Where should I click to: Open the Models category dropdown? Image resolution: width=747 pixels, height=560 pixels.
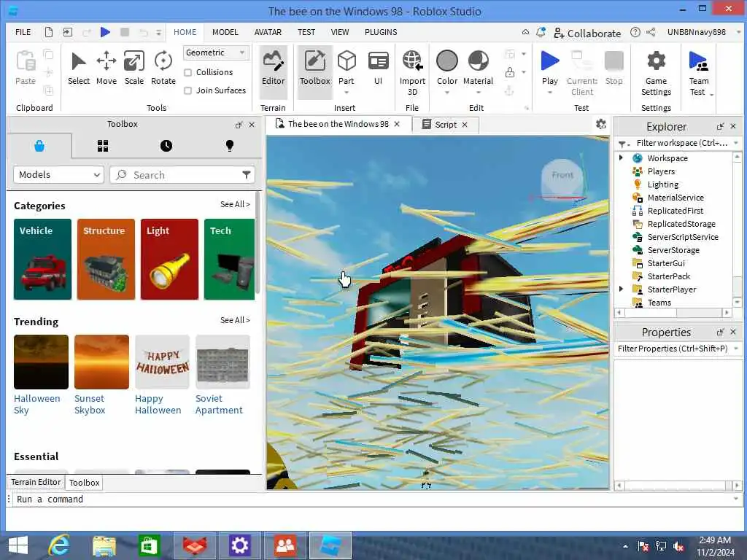(58, 175)
